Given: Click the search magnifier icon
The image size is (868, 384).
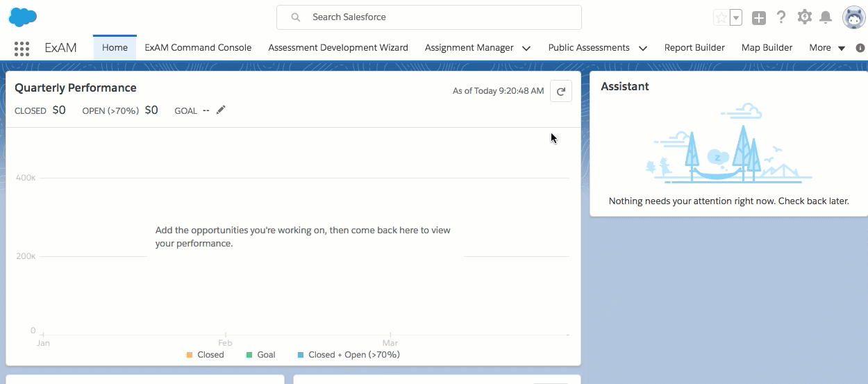Looking at the screenshot, I should tap(296, 17).
